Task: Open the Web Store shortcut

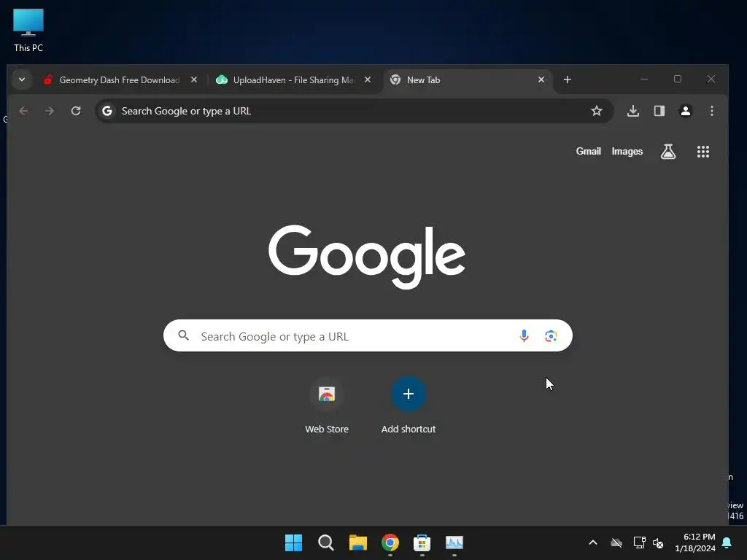Action: click(327, 405)
